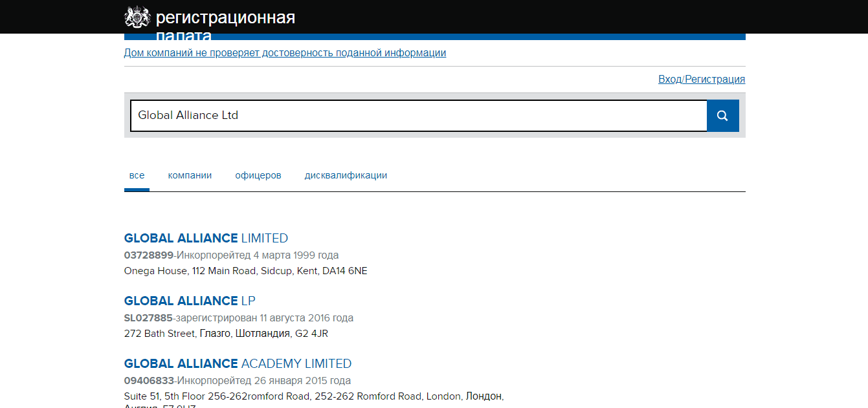Click the Вход/Регистрация link
This screenshot has width=868, height=408.
702,80
